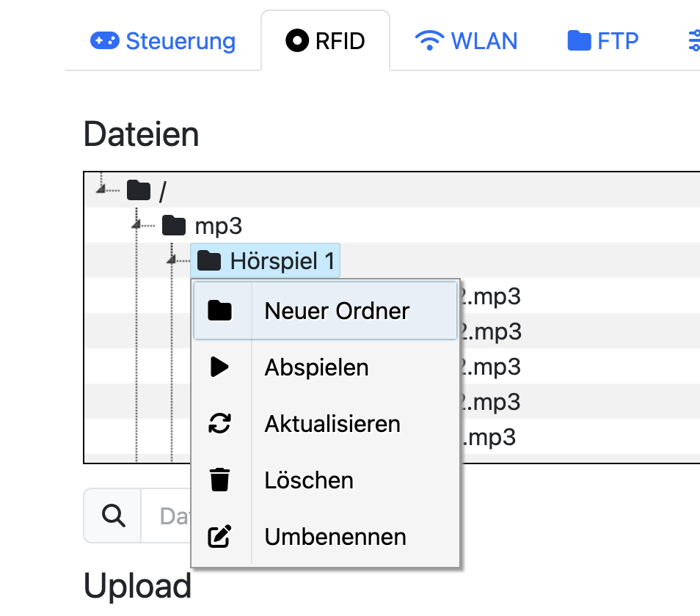This screenshot has width=700, height=616.
Task: Collapse the root / folder tree arrow
Action: pos(101,190)
